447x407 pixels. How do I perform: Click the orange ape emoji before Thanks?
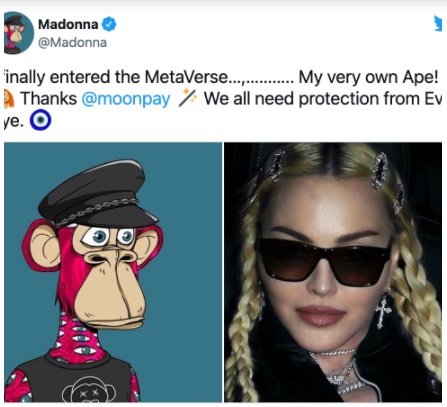[x=9, y=99]
